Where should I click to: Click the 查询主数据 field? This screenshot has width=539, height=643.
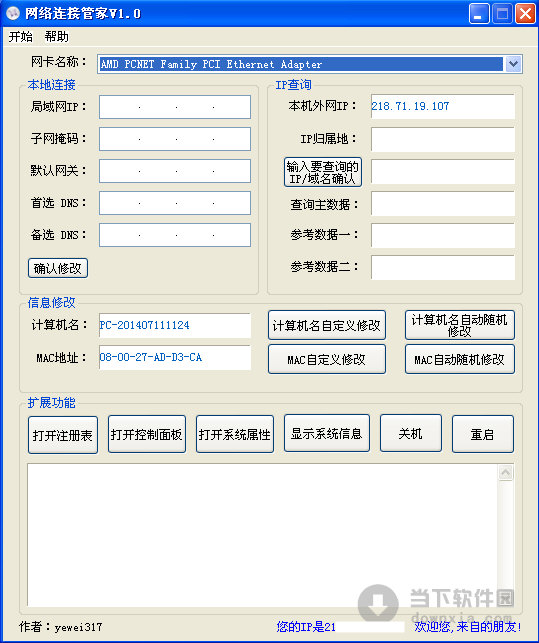click(443, 203)
